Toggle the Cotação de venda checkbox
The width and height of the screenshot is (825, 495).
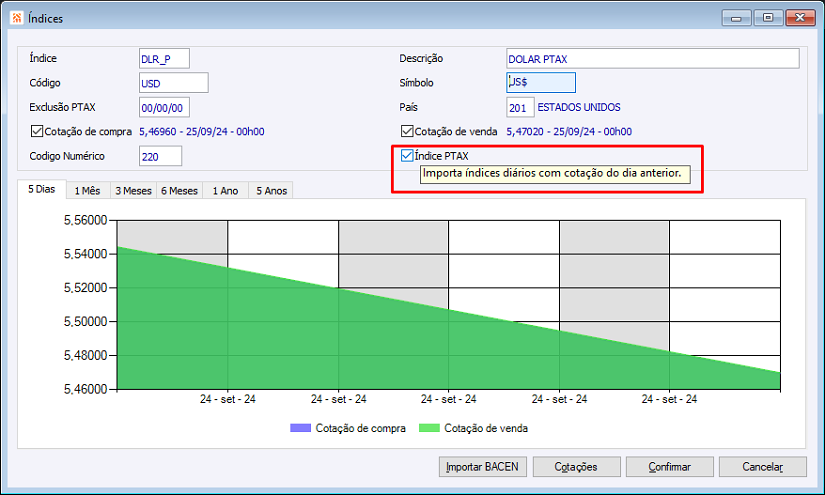407,131
